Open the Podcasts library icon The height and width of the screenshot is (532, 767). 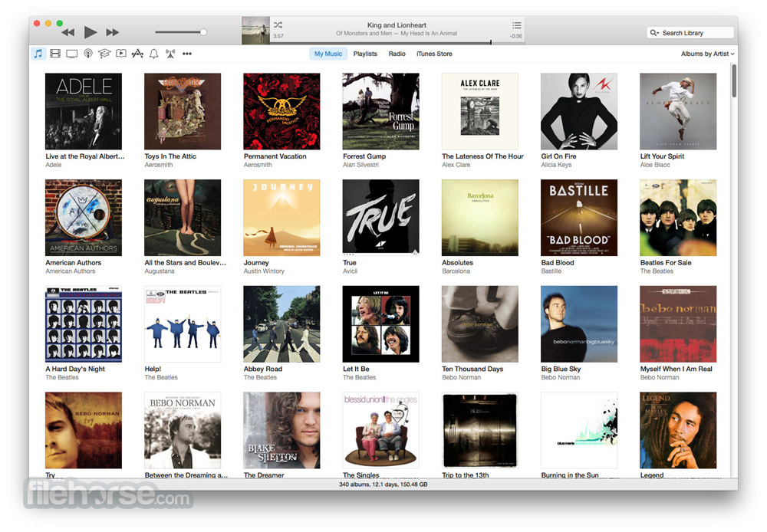point(88,54)
